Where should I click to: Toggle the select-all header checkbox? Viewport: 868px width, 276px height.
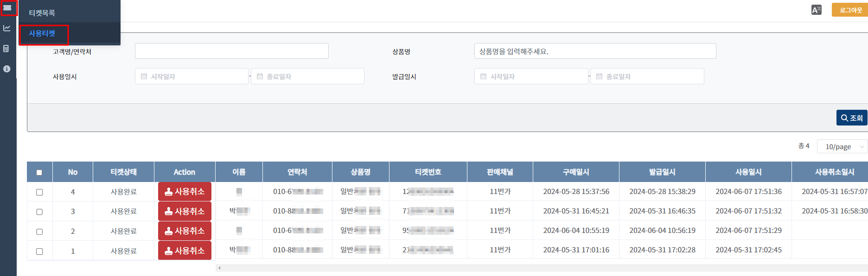coord(39,172)
